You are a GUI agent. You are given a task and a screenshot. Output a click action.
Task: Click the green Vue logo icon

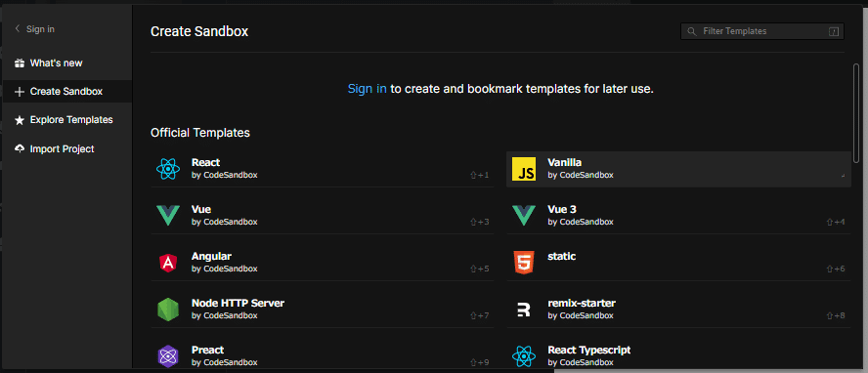(168, 215)
